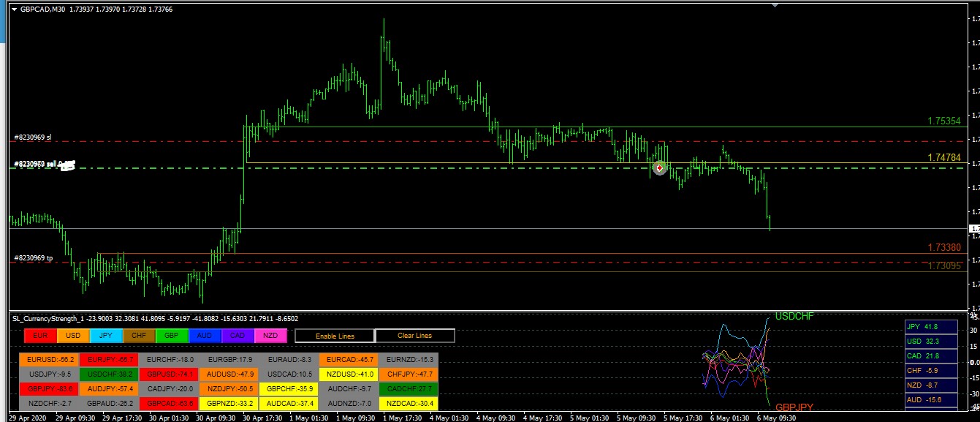The width and height of the screenshot is (980, 422).
Task: Click the AUDCHF:-9.7 pair cell
Action: pos(348,389)
